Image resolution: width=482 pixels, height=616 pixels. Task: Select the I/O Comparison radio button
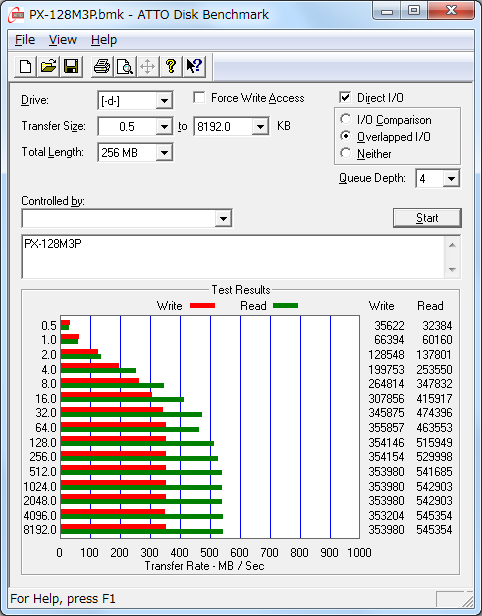(345, 119)
